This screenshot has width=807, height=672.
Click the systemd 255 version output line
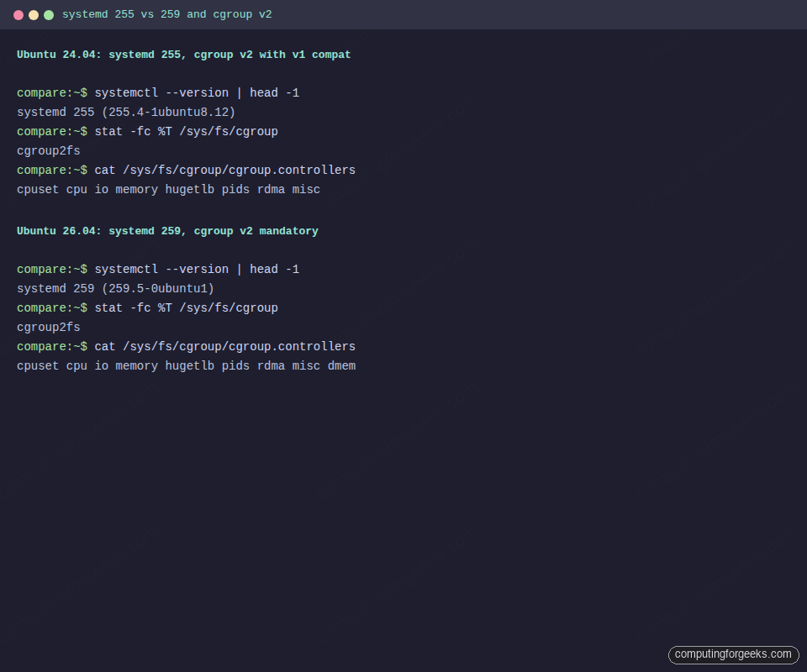tap(125, 112)
